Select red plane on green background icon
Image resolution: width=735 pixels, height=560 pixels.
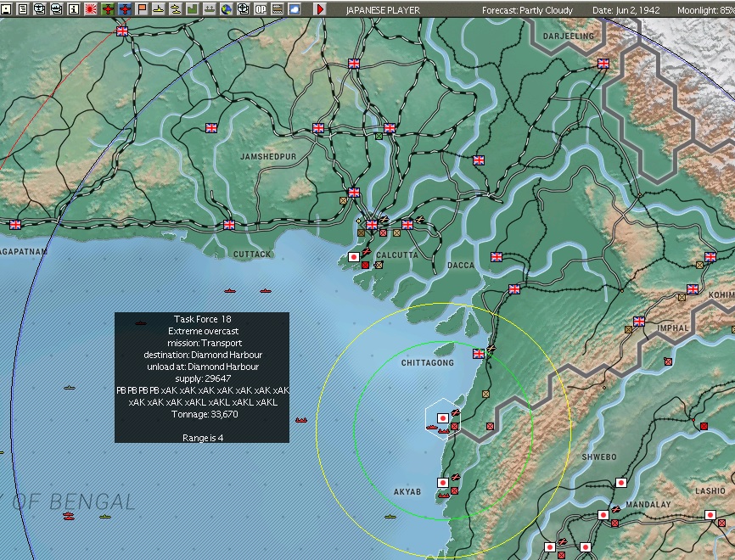click(107, 8)
